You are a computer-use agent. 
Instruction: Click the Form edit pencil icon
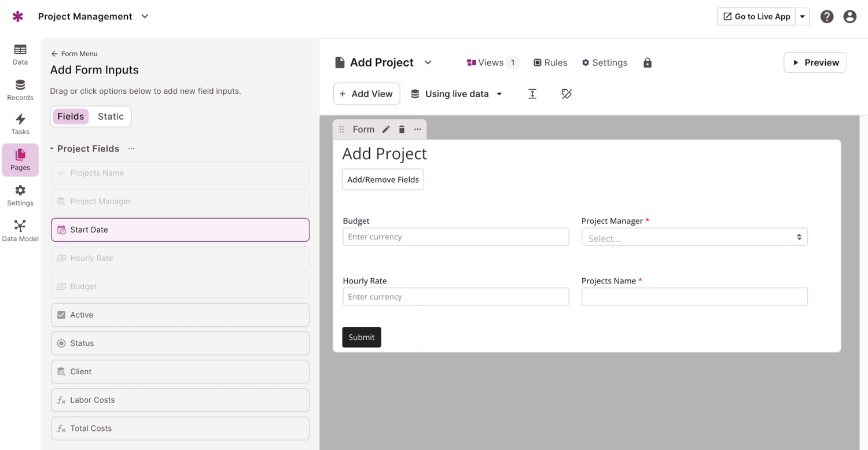(386, 130)
